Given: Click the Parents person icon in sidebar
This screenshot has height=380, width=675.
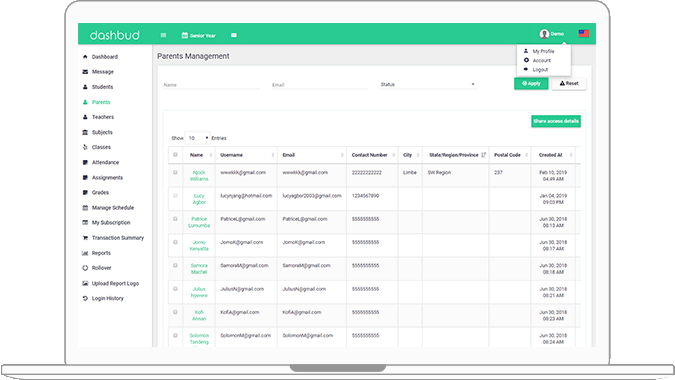Looking at the screenshot, I should (85, 102).
